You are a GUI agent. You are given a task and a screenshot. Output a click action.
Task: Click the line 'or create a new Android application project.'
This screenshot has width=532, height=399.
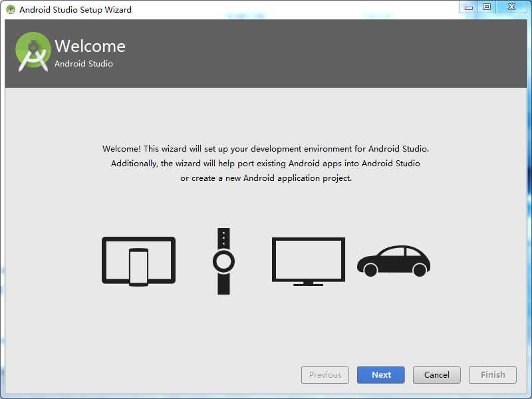pos(266,178)
